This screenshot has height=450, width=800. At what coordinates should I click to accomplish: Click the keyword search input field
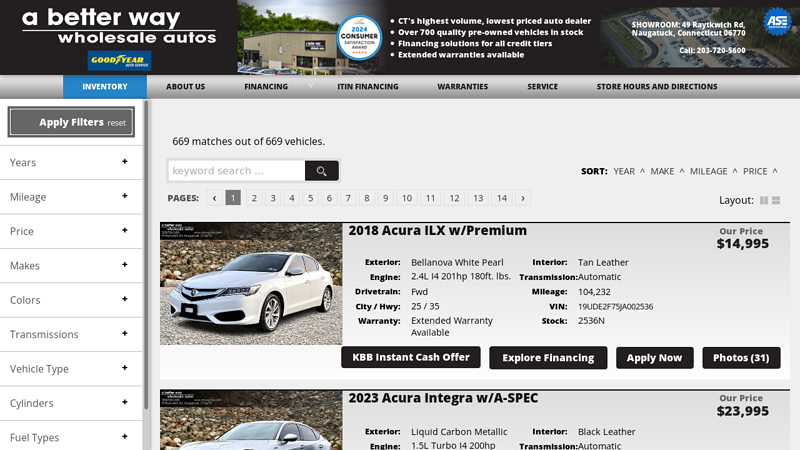tap(236, 171)
